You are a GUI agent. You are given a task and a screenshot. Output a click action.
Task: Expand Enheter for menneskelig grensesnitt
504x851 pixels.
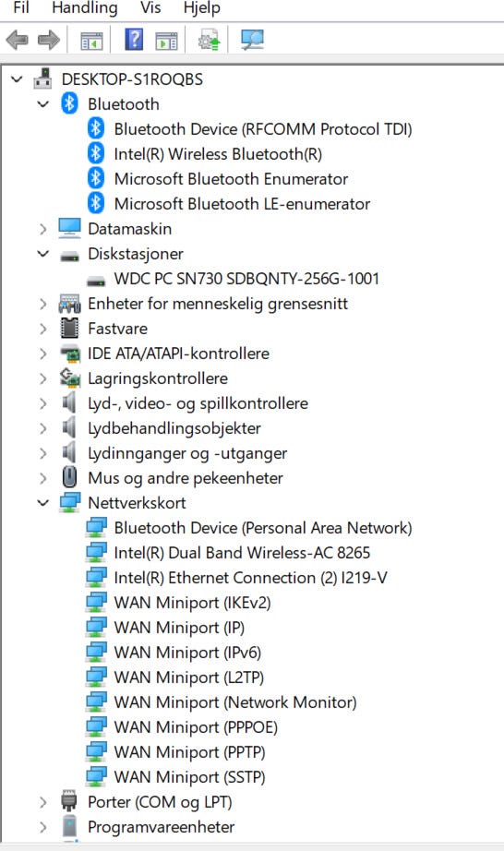tap(43, 304)
